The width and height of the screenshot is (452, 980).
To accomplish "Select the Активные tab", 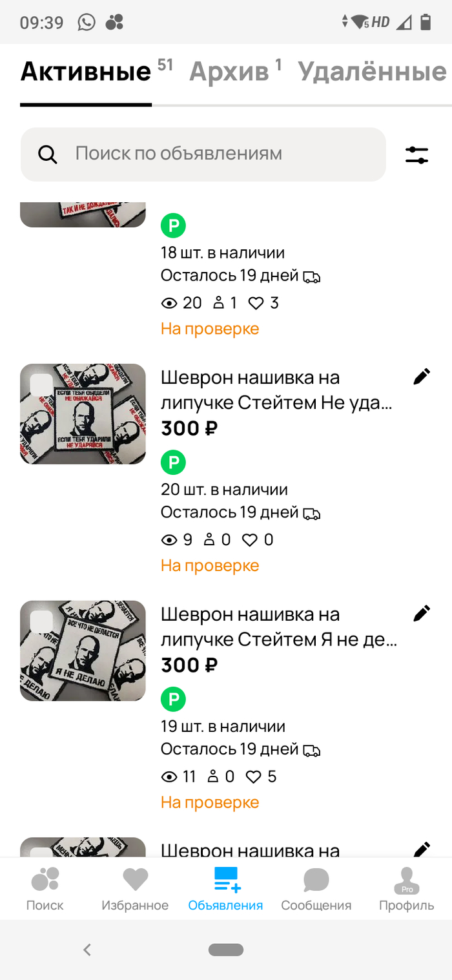I will (x=86, y=72).
